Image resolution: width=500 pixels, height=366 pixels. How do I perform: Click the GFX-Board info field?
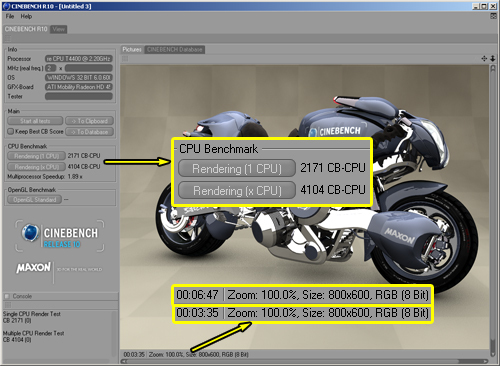tap(79, 87)
